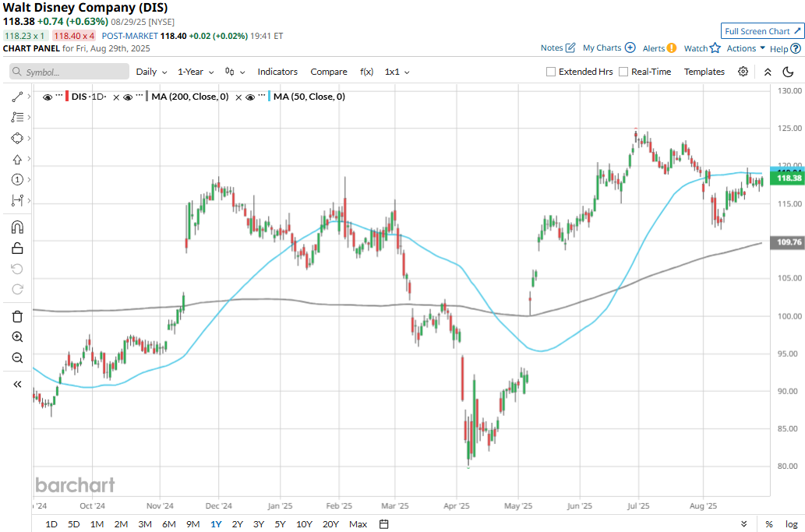Focus the Symbol search field
The height and width of the screenshot is (532, 805).
tap(69, 72)
